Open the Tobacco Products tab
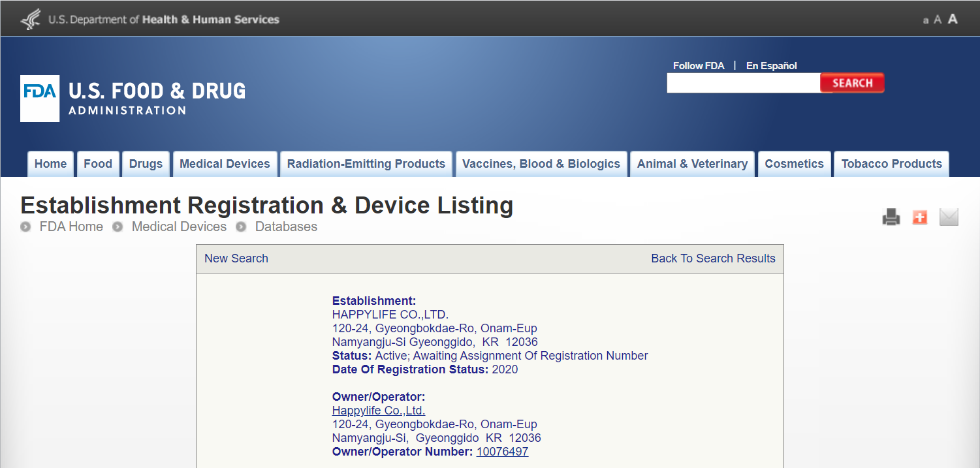This screenshot has height=468, width=980. pos(891,164)
